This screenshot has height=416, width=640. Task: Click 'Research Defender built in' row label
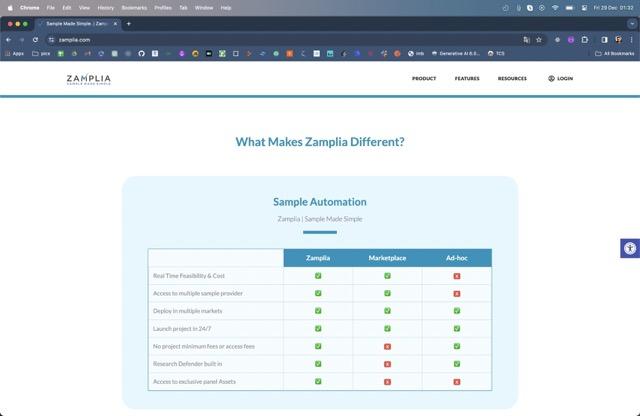(x=187, y=364)
